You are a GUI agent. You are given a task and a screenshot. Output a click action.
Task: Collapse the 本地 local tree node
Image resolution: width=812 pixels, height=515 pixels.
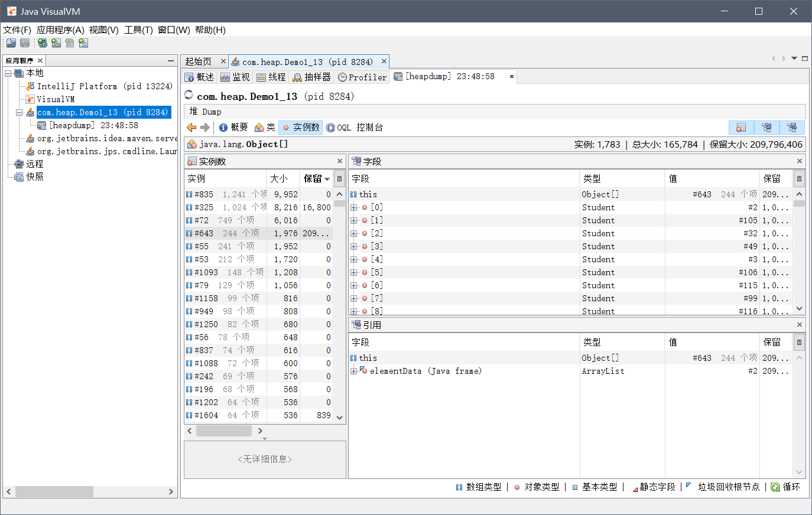[8, 73]
